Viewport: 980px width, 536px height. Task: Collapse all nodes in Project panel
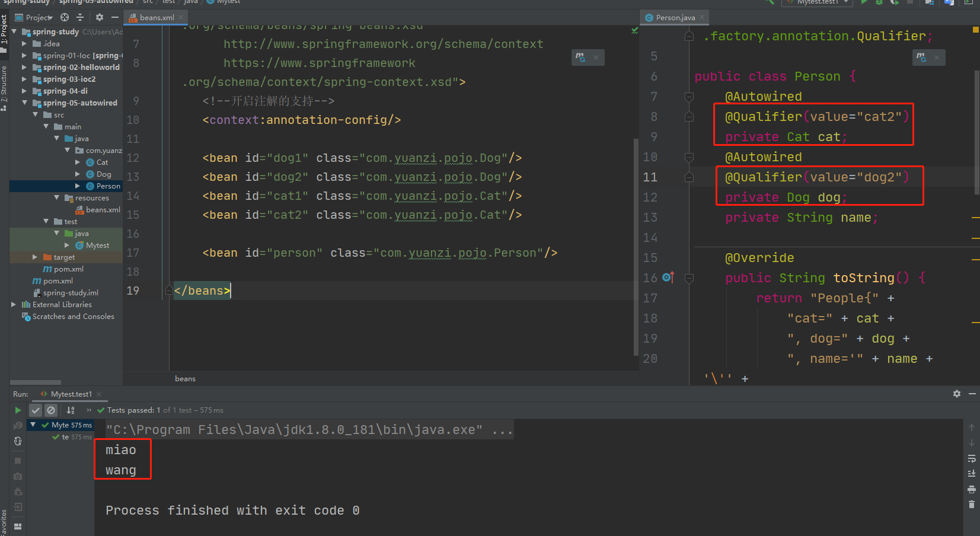pyautogui.click(x=81, y=17)
